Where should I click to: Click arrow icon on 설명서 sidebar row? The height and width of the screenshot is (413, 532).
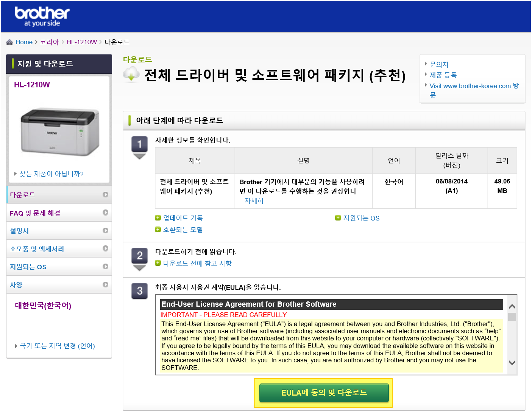(105, 230)
